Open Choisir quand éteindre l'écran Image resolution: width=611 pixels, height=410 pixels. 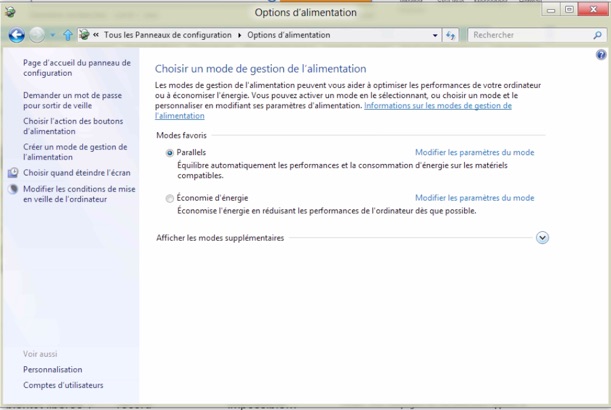point(76,173)
